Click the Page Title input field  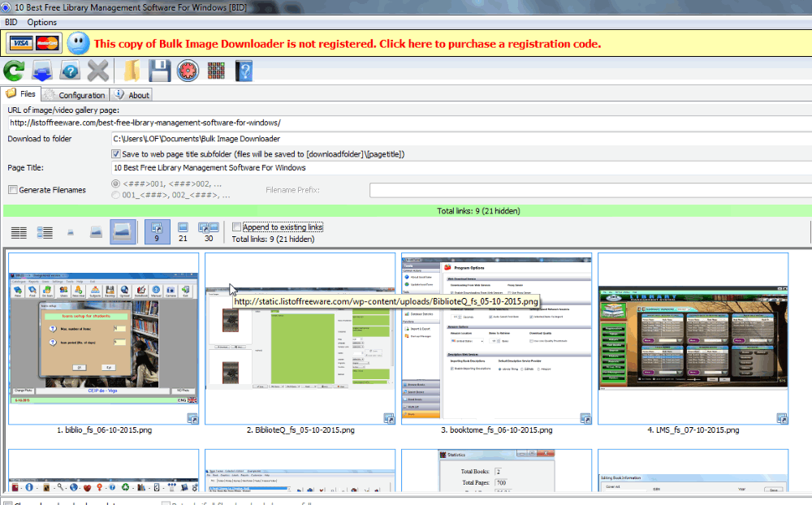[461, 168]
